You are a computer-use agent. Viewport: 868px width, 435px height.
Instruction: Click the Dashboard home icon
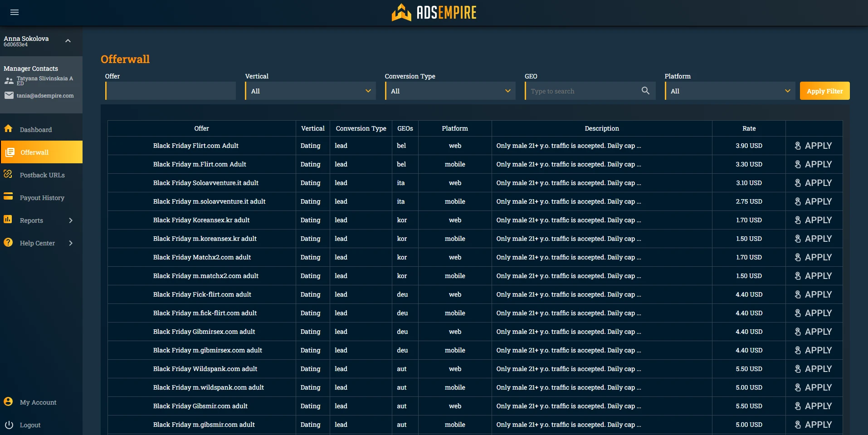[x=8, y=129]
